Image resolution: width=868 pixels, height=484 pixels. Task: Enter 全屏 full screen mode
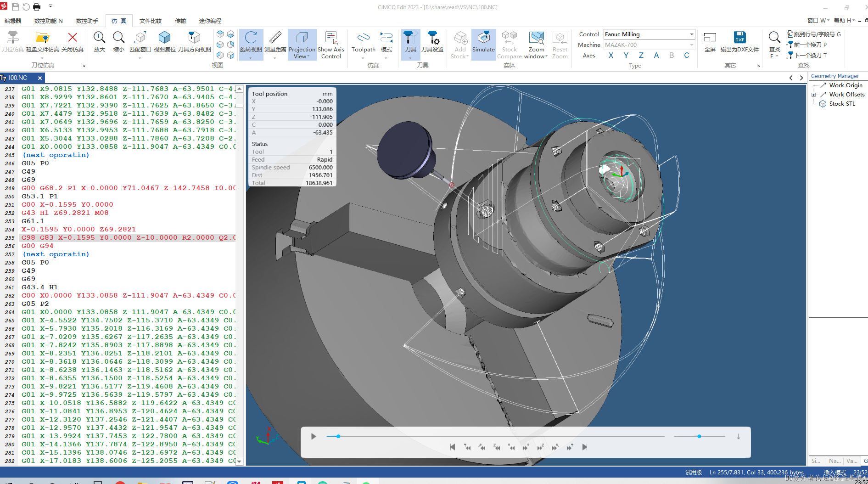pyautogui.click(x=710, y=42)
